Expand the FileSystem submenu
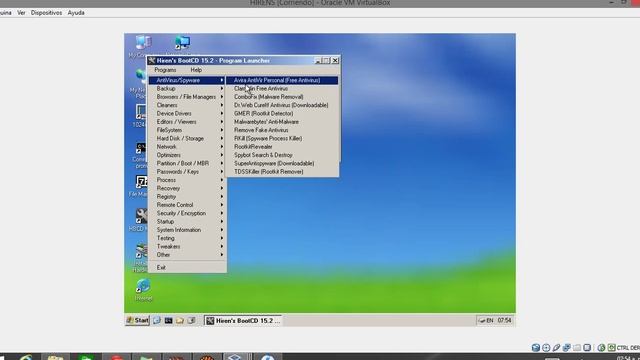This screenshot has width=640, height=360. coord(187,130)
